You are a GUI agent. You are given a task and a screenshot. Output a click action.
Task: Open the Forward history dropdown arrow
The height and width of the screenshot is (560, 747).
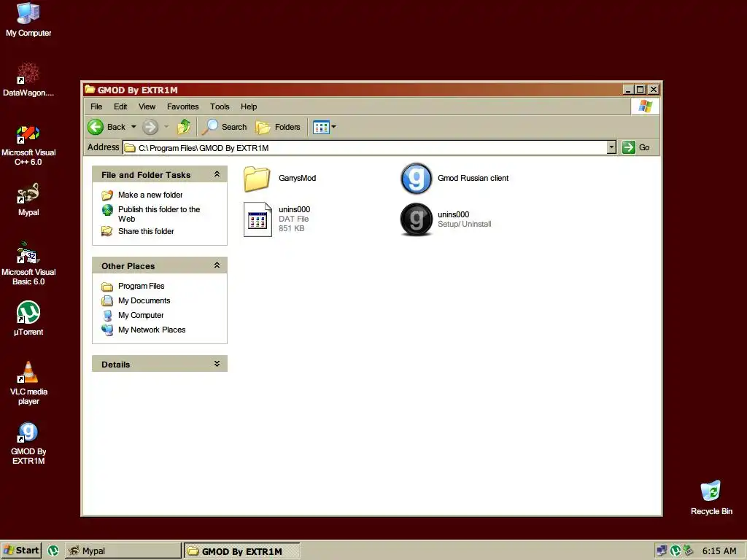pyautogui.click(x=166, y=127)
